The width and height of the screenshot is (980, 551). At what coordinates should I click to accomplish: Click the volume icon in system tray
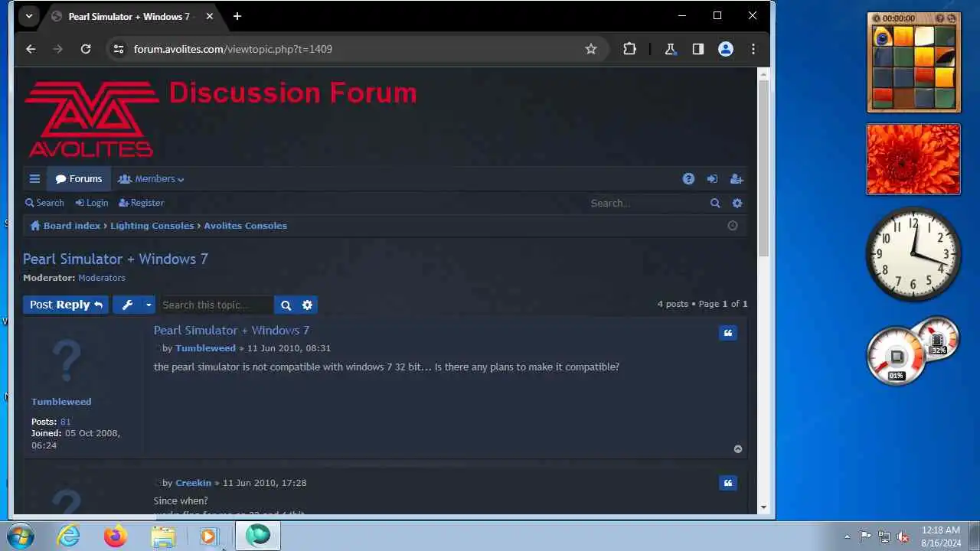903,536
